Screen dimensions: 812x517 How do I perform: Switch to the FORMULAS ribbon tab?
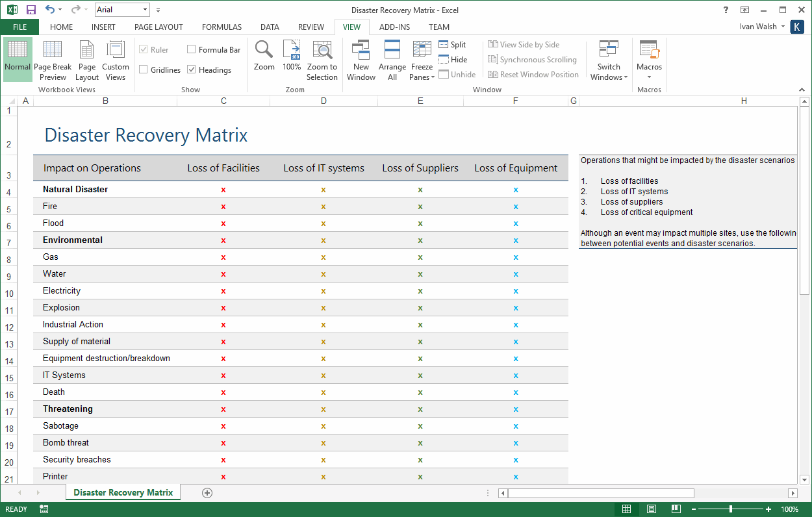coord(222,27)
